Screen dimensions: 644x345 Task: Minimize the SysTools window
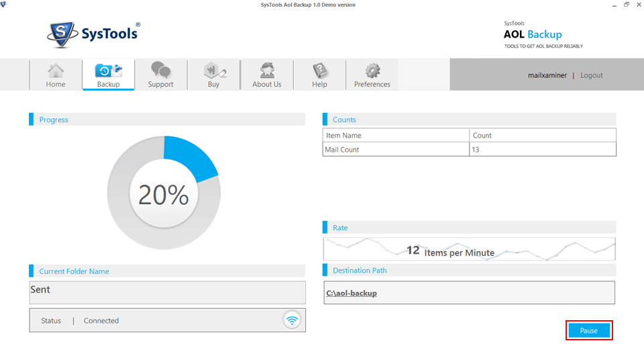pos(614,5)
